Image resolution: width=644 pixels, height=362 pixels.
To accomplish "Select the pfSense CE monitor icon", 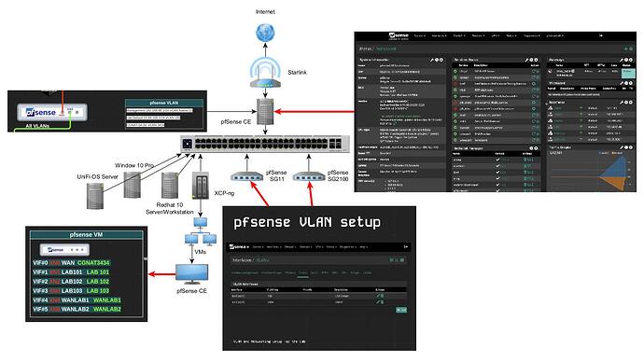I will click(192, 274).
